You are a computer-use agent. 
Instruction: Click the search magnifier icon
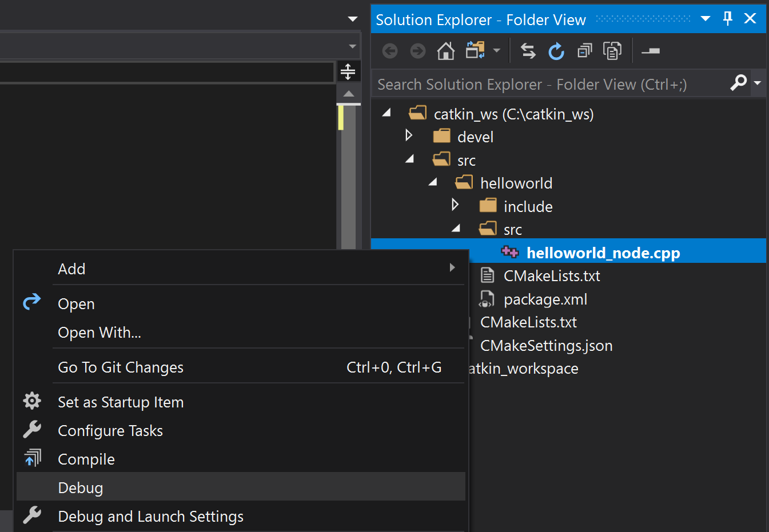pos(739,83)
